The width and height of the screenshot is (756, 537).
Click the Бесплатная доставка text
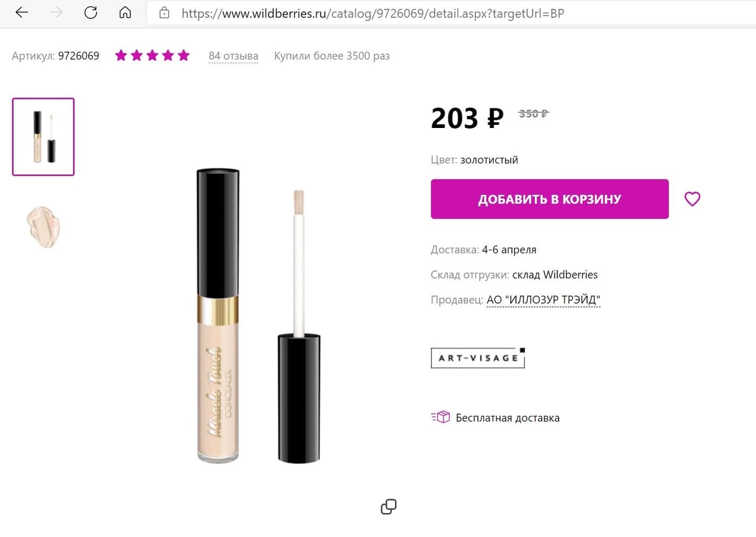[x=508, y=418]
